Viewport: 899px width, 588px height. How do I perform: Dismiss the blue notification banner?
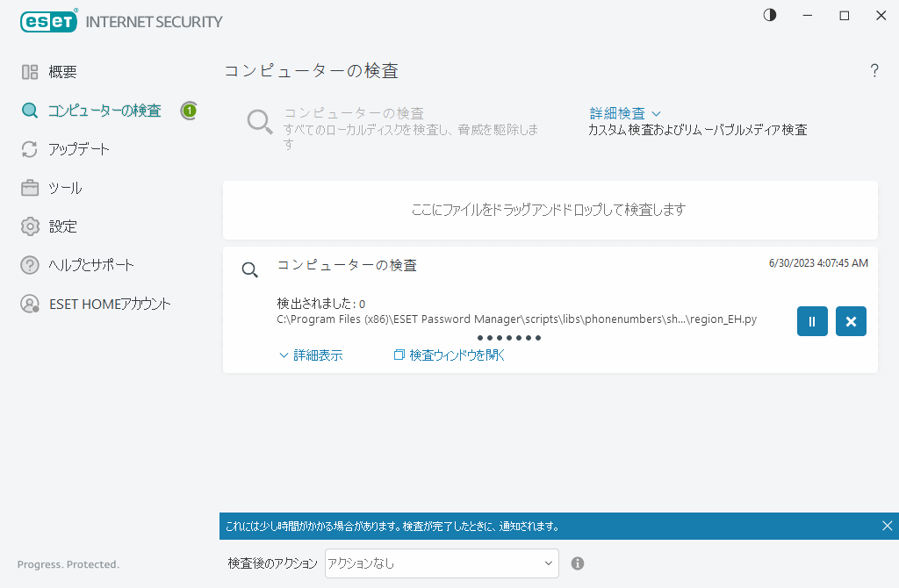coord(886,526)
